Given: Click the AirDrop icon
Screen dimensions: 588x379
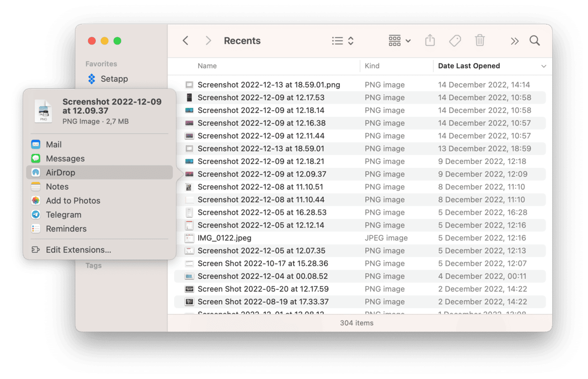Looking at the screenshot, I should (x=36, y=172).
